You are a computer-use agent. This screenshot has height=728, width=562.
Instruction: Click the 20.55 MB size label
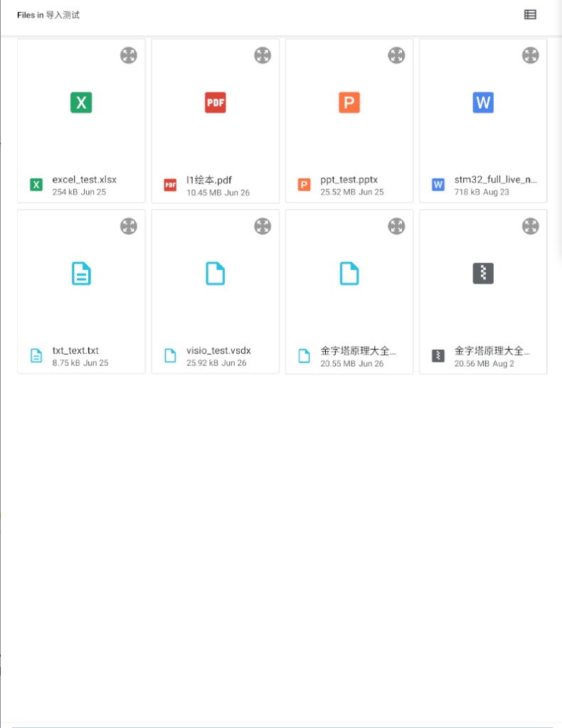click(x=338, y=363)
